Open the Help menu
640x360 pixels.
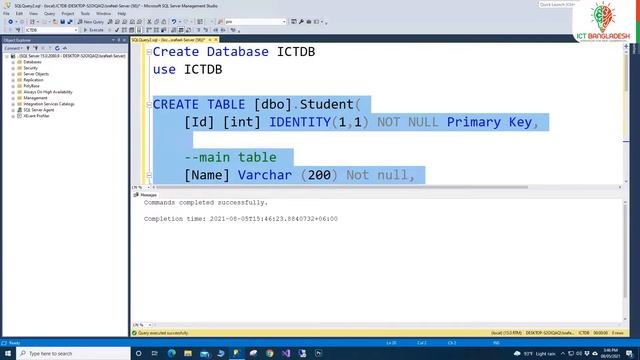click(x=122, y=13)
